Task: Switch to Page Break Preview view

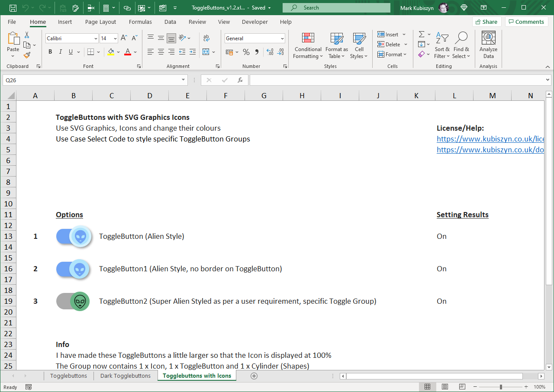Action: 462,387
